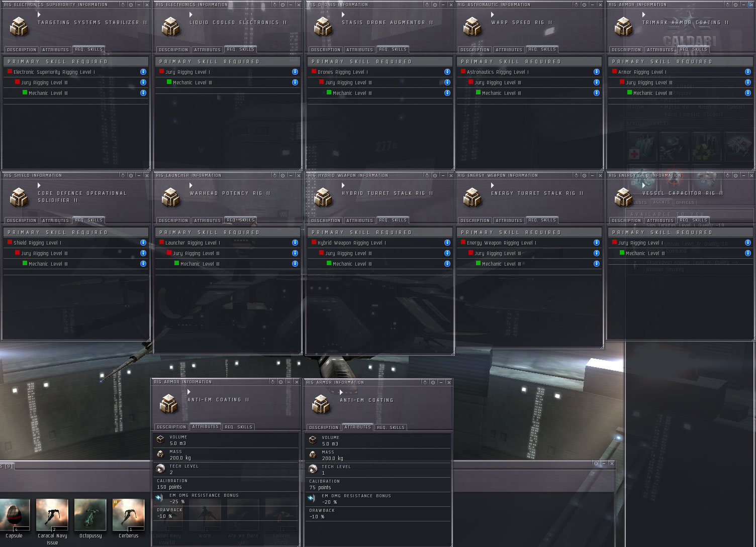756x547 pixels.
Task: Show Mechanic Level III info in Warhead Potency Rig II window
Action: click(x=295, y=264)
